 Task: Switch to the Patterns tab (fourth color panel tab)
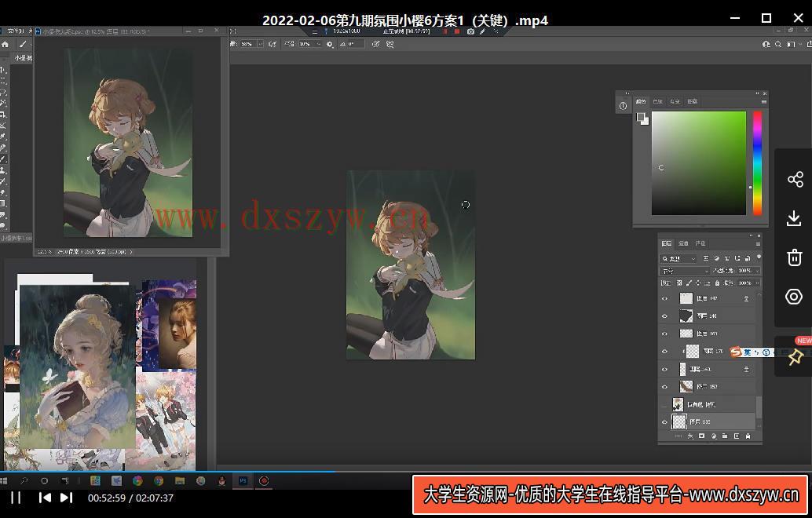(x=692, y=101)
